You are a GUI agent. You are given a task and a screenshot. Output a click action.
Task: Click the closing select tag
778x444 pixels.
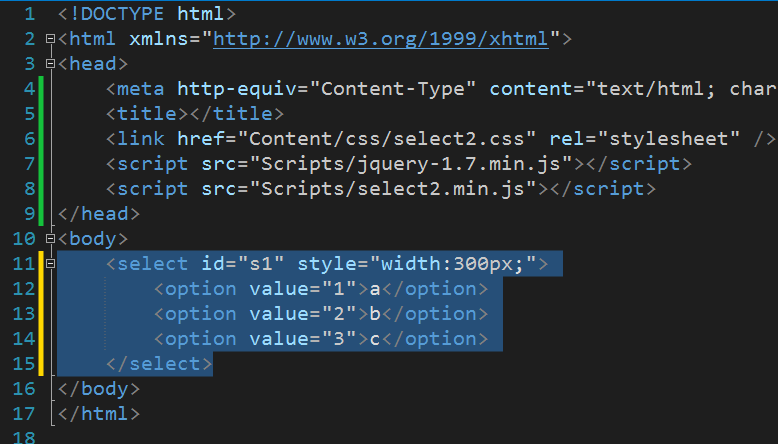tap(159, 364)
